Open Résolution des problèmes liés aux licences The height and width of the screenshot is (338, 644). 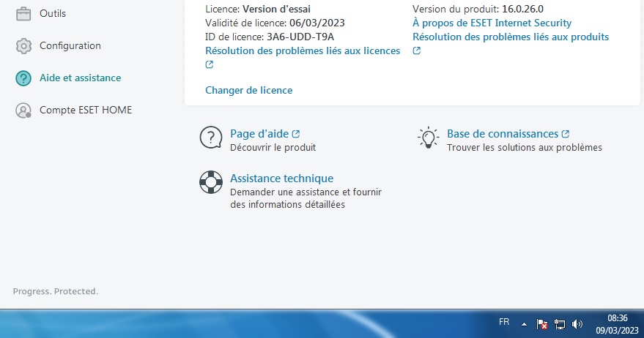pos(303,51)
